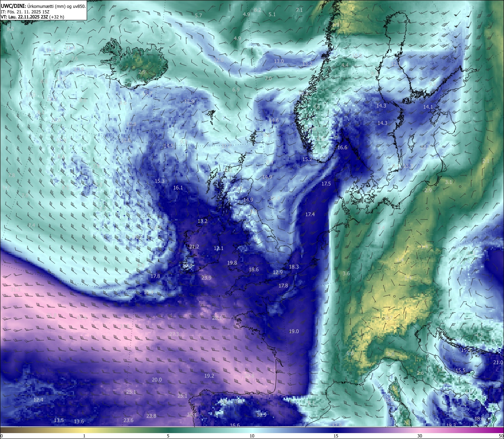Click the 17.4 value over the North Sea
504x439 pixels.
310,214
